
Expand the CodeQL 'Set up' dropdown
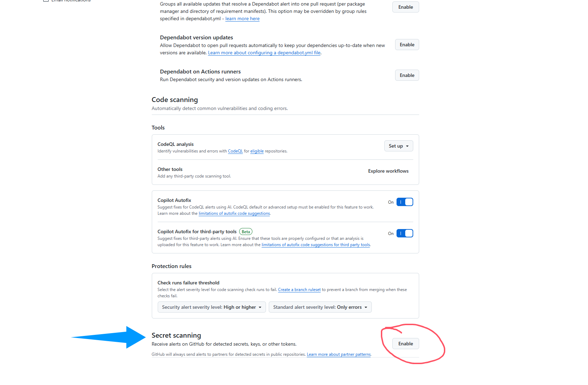[399, 146]
